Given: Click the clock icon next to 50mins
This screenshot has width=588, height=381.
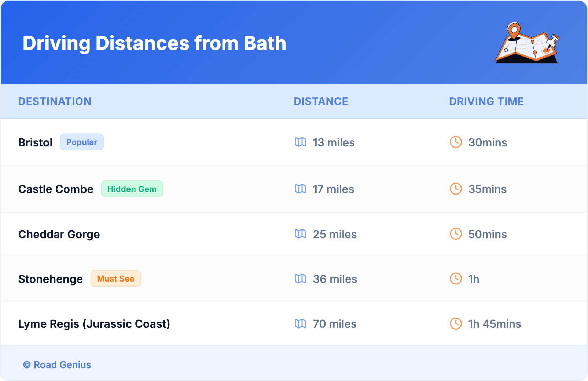Looking at the screenshot, I should (456, 234).
